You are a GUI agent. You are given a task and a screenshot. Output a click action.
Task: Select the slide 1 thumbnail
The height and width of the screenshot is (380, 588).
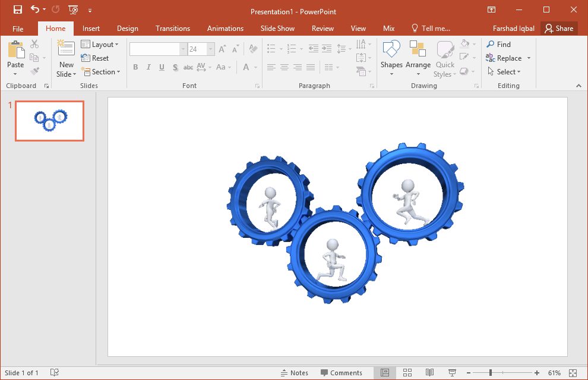tap(49, 121)
